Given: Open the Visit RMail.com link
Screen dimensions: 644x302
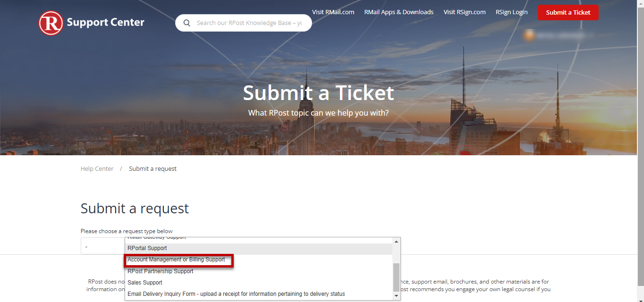Looking at the screenshot, I should click(x=333, y=12).
